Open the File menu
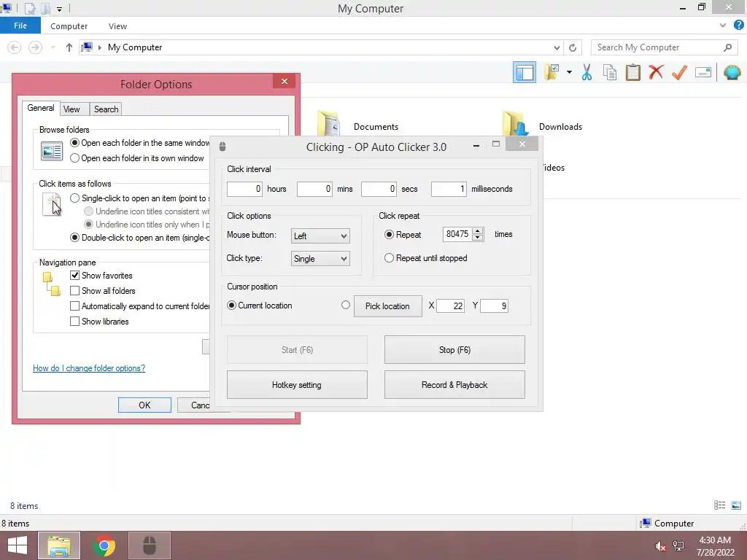Image resolution: width=747 pixels, height=560 pixels. pyautogui.click(x=20, y=26)
